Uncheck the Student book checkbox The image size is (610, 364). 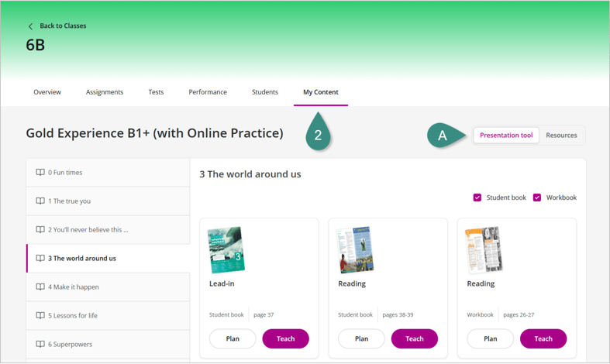click(x=477, y=197)
